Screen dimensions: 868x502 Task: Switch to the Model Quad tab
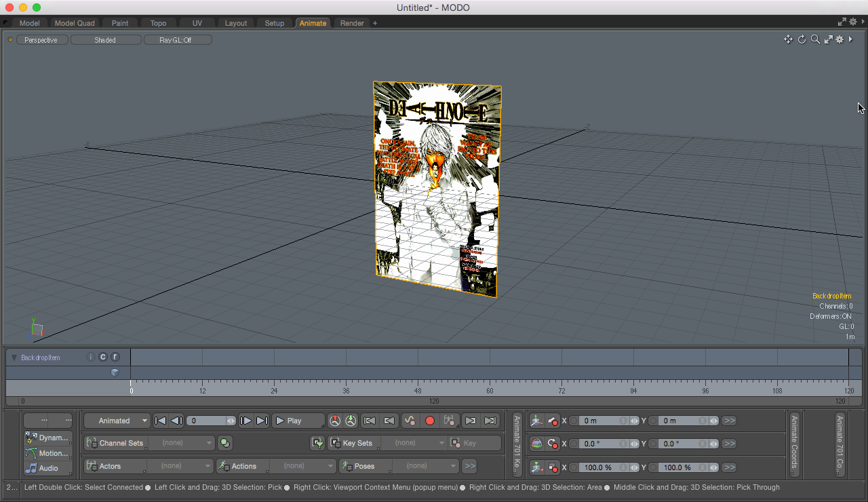click(75, 23)
